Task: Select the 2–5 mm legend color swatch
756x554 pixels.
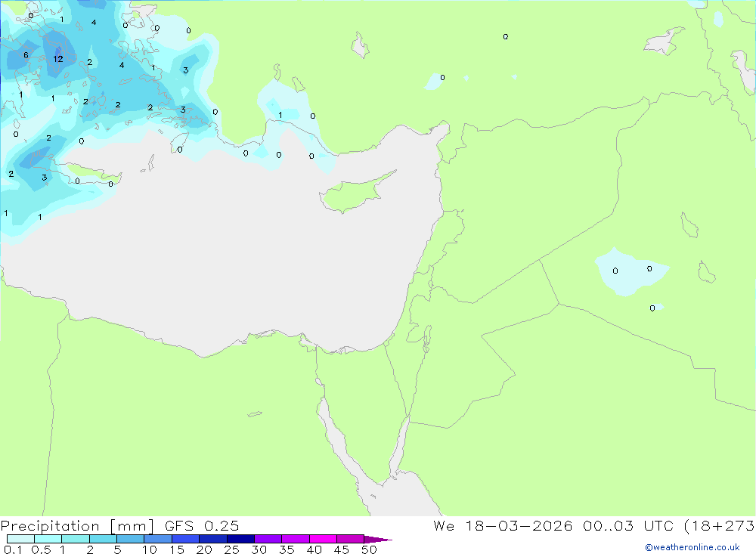Action: click(x=103, y=539)
